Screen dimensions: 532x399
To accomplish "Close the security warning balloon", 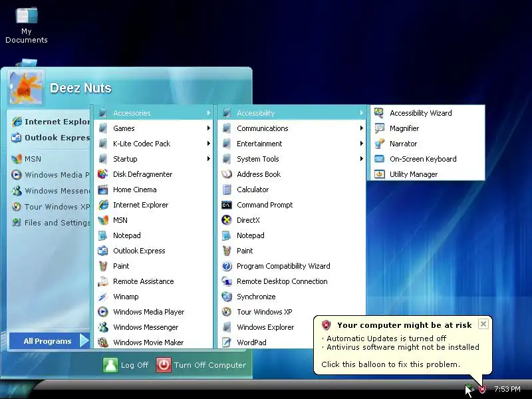I will click(483, 324).
